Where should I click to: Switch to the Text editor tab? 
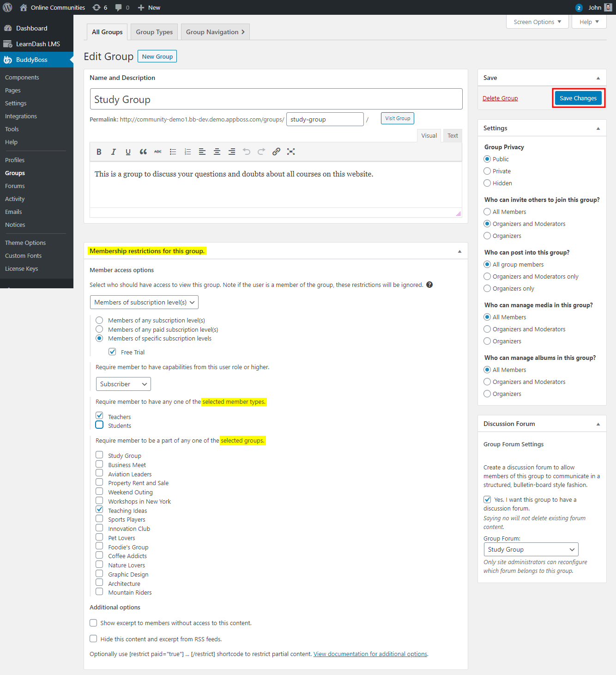coord(452,135)
